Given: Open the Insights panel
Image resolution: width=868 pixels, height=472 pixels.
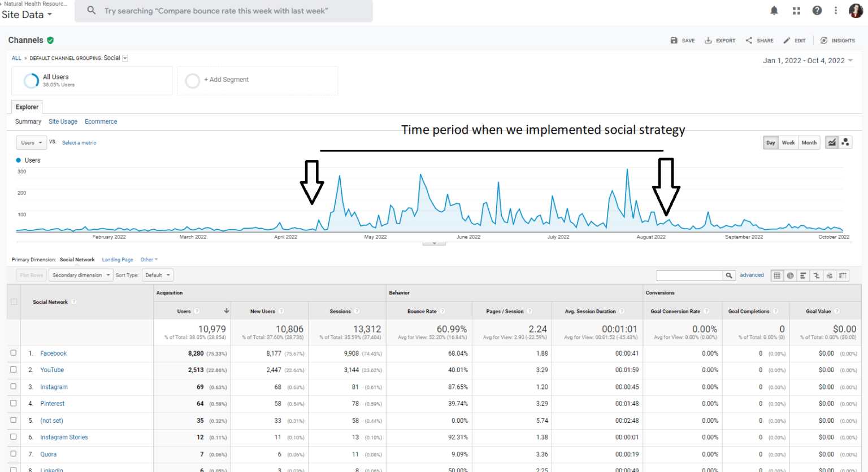Looking at the screenshot, I should pos(837,41).
